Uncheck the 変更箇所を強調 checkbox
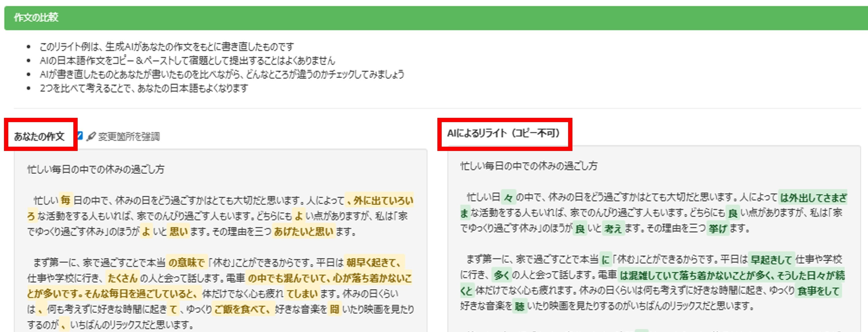The image size is (868, 332). click(80, 136)
